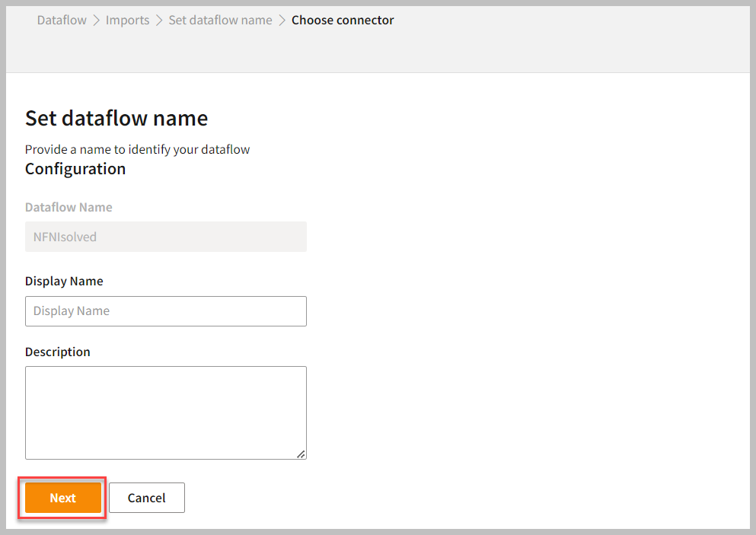Click the Set dataflow name page heading
This screenshot has height=535, width=756.
(x=116, y=118)
